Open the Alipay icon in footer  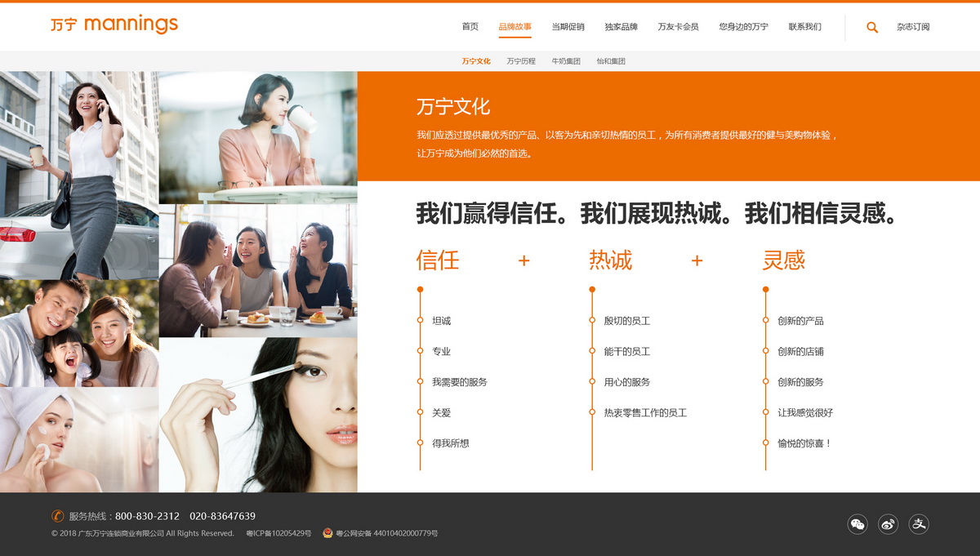[919, 524]
